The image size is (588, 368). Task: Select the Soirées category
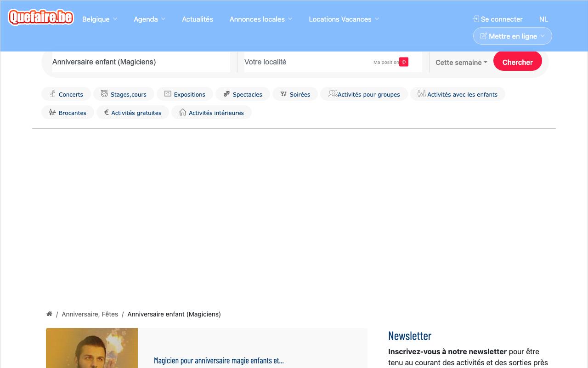(295, 94)
